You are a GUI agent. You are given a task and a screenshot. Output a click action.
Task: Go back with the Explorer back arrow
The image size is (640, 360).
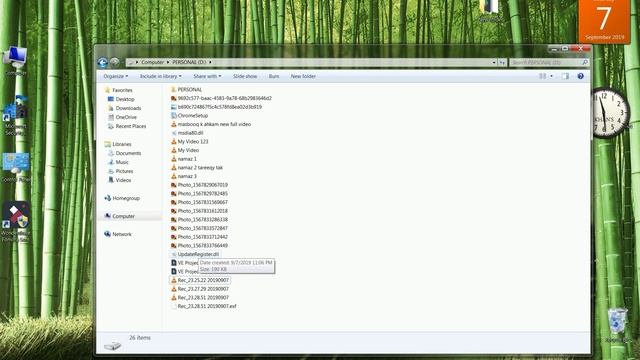[x=102, y=62]
